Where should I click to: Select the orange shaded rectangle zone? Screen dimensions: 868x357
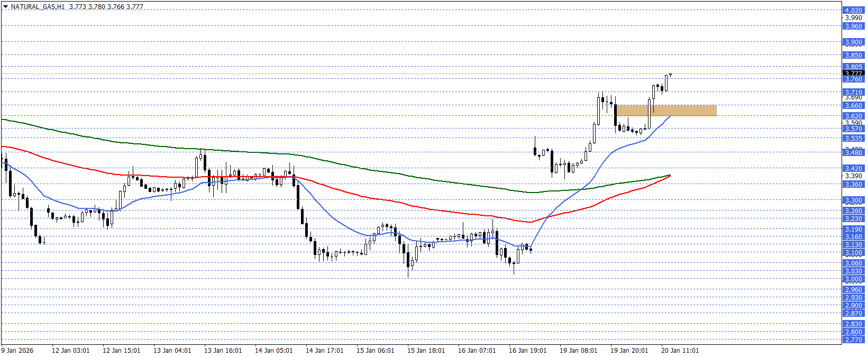pyautogui.click(x=666, y=110)
